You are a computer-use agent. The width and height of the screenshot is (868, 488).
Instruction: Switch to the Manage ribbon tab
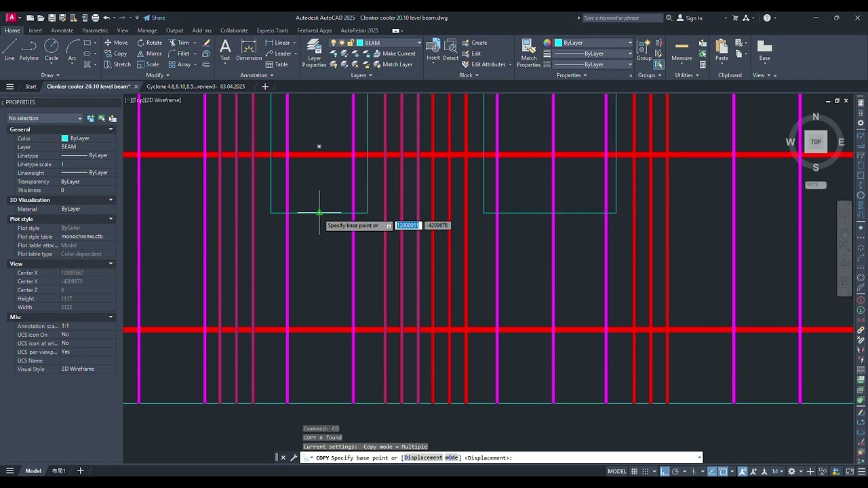click(x=147, y=30)
